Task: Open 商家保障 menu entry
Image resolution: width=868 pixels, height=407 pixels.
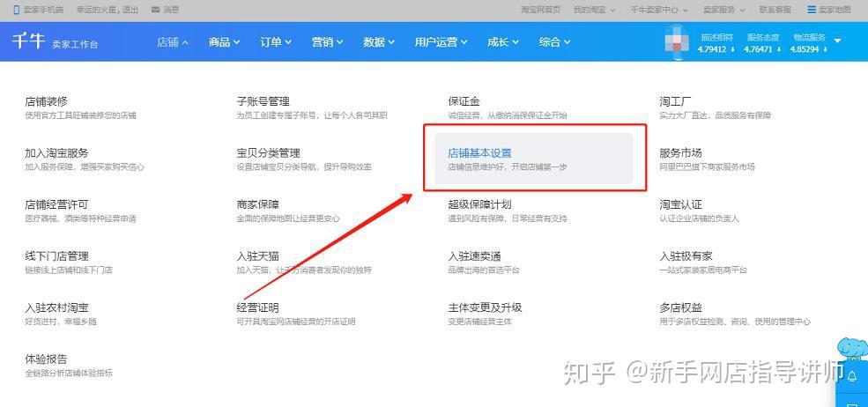Action: [288, 211]
